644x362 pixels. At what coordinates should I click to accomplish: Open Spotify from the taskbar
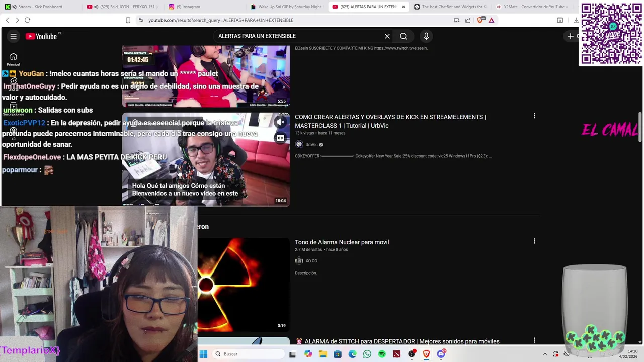point(382,354)
